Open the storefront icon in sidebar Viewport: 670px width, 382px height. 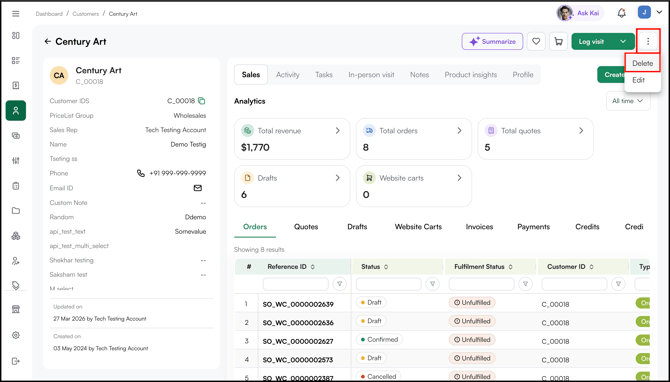point(16,309)
